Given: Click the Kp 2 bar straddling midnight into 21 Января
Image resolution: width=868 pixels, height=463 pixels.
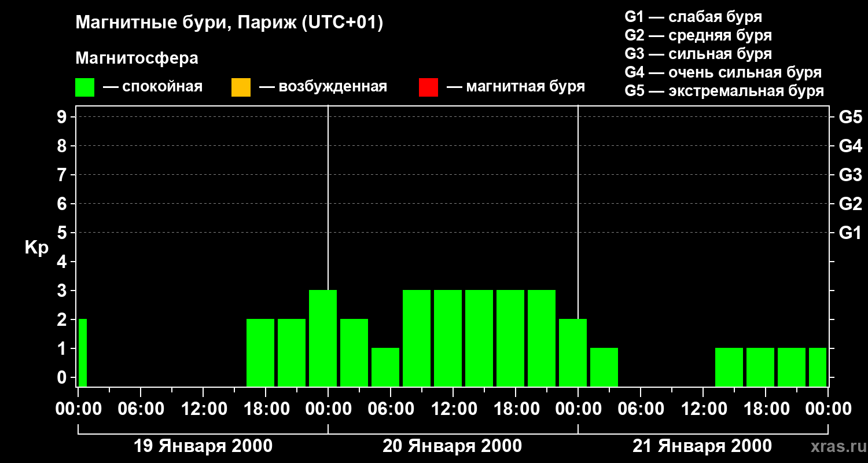Looking at the screenshot, I should coord(573,352).
